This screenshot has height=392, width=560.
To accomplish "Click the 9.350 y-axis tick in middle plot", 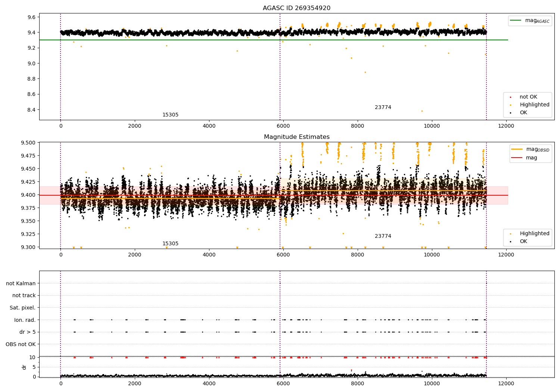I will point(28,221).
